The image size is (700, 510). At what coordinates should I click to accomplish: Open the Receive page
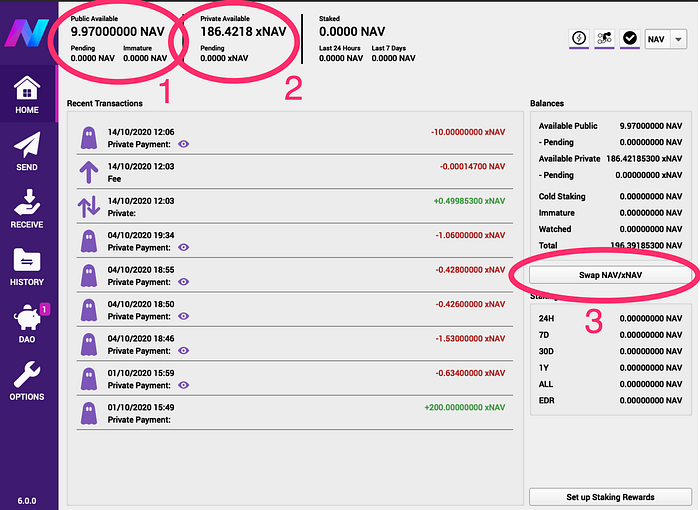(27, 209)
